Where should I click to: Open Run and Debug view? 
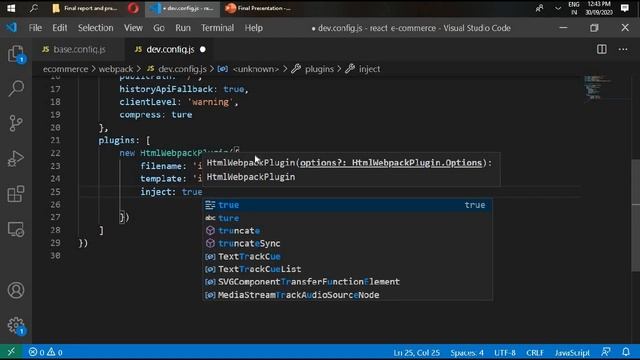click(16, 158)
